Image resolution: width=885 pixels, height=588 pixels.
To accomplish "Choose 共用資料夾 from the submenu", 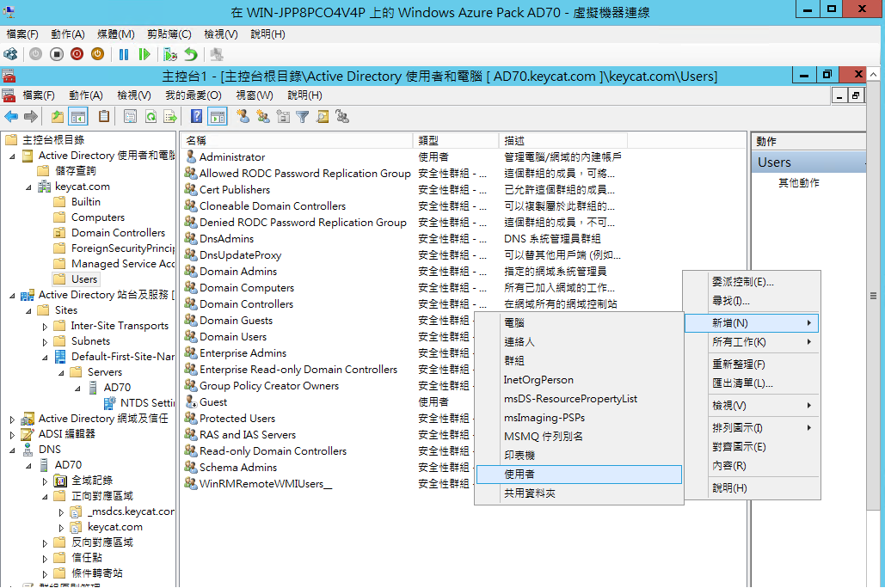I will 579,493.
